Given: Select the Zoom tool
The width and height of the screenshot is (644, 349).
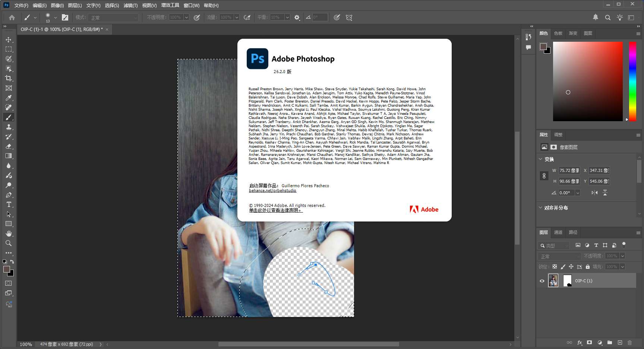Looking at the screenshot, I should [9, 243].
